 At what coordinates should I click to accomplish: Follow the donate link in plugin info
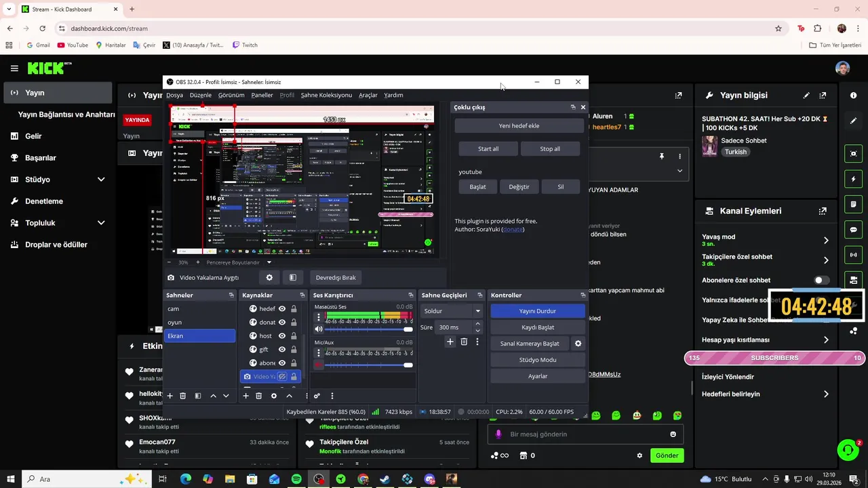[x=513, y=230]
